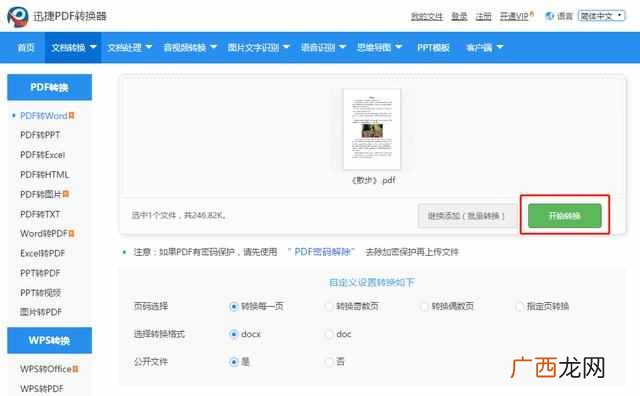Click the globe language icon
This screenshot has width=640, height=396.
point(549,16)
